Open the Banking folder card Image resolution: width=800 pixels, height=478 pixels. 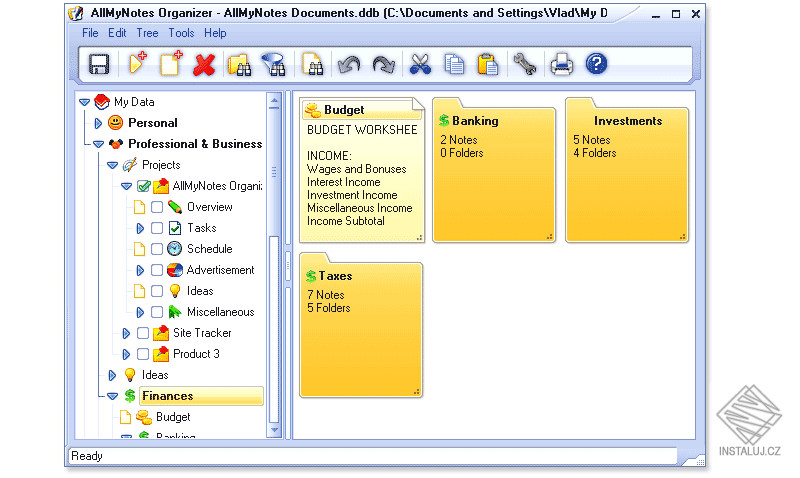494,170
